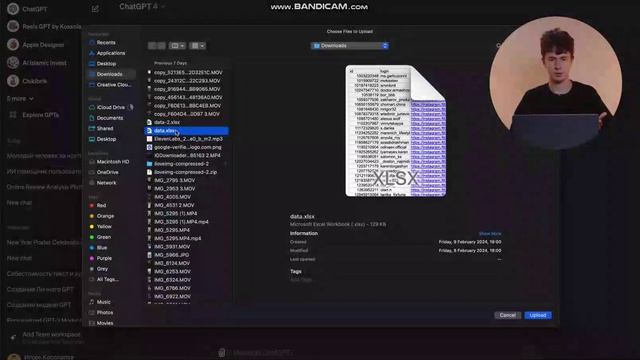Open Macintosh HD in Locations
This screenshot has height=360, width=640.
(113, 162)
